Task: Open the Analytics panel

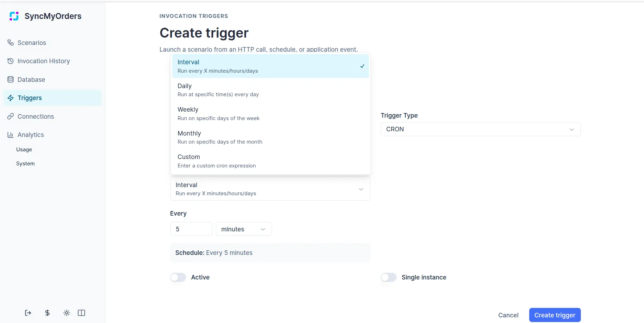Action: 31,134
